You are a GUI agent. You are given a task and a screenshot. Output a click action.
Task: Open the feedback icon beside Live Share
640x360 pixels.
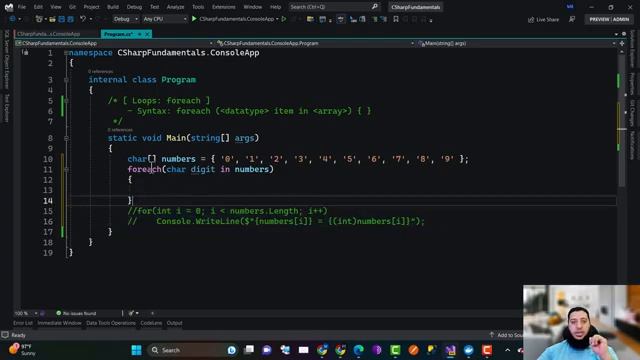click(572, 19)
